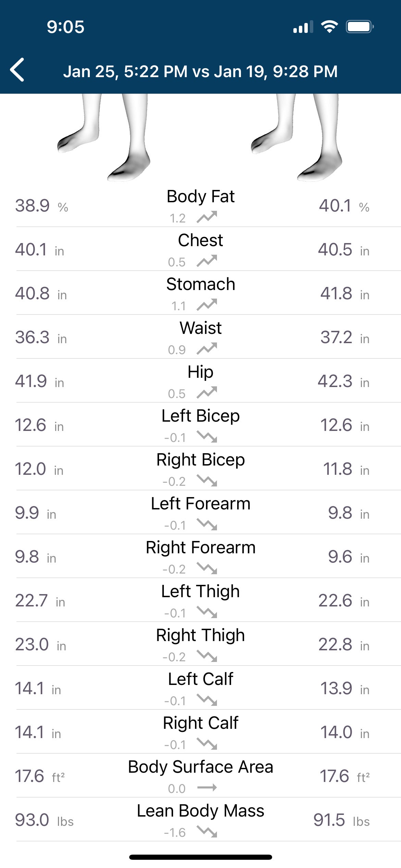
Task: Open the Hip measurement row
Action: click(x=200, y=372)
